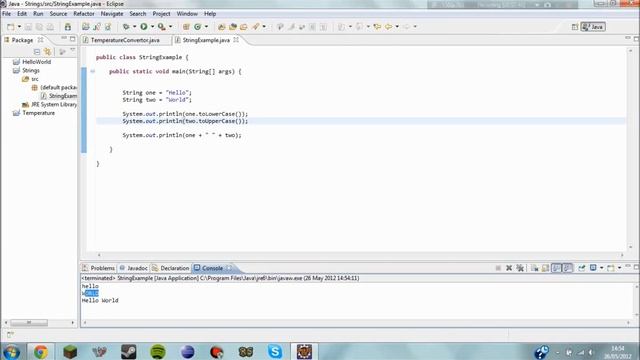
Task: Switch to the Javadoc tab
Action: (x=133, y=268)
